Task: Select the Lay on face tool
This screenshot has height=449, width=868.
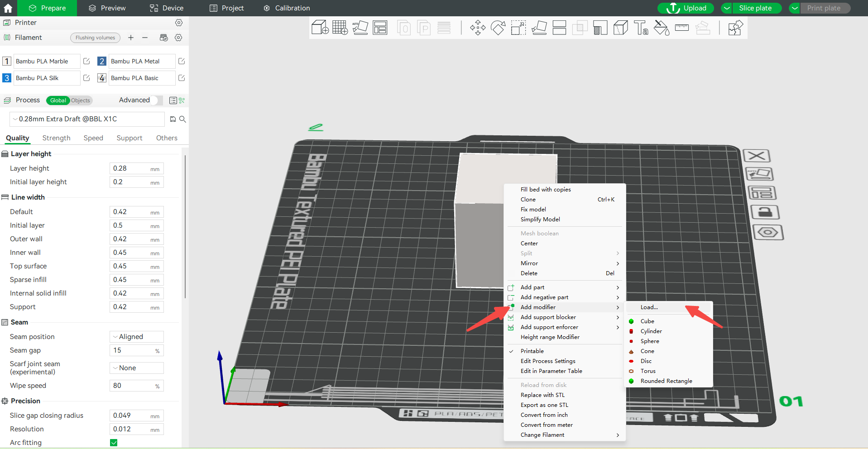Action: pos(539,28)
